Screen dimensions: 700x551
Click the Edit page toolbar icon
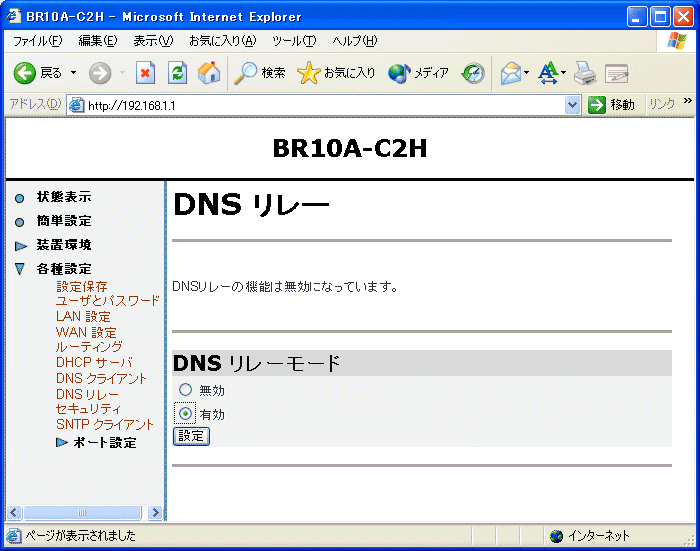click(617, 74)
